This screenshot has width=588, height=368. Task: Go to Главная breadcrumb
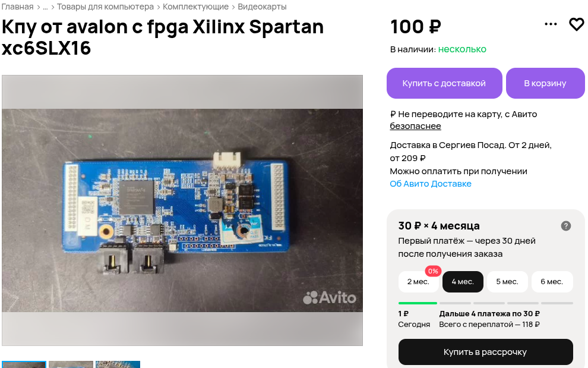pyautogui.click(x=17, y=7)
